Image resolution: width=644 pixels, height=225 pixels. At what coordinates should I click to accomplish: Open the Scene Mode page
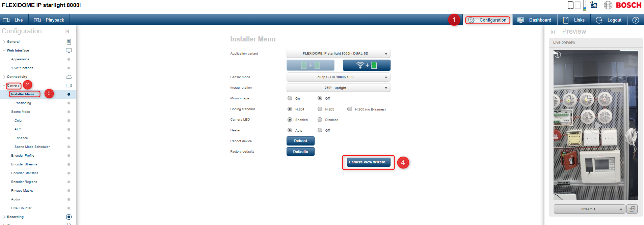tap(21, 112)
